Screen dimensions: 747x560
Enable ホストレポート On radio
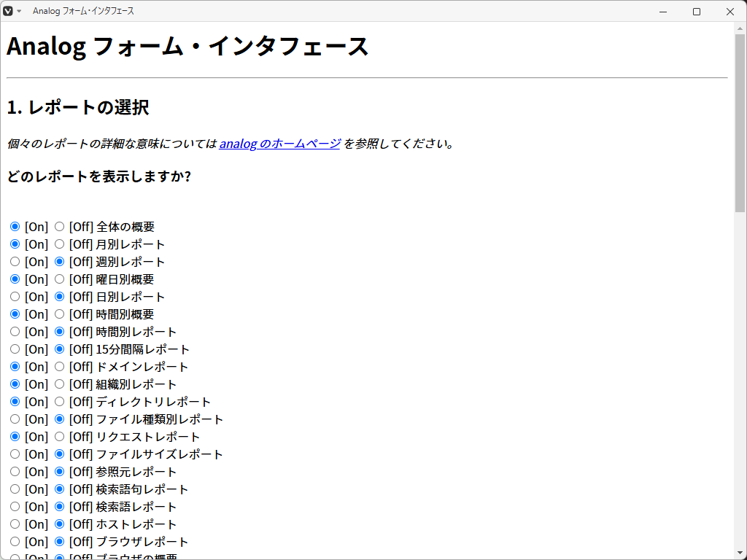(x=15, y=524)
